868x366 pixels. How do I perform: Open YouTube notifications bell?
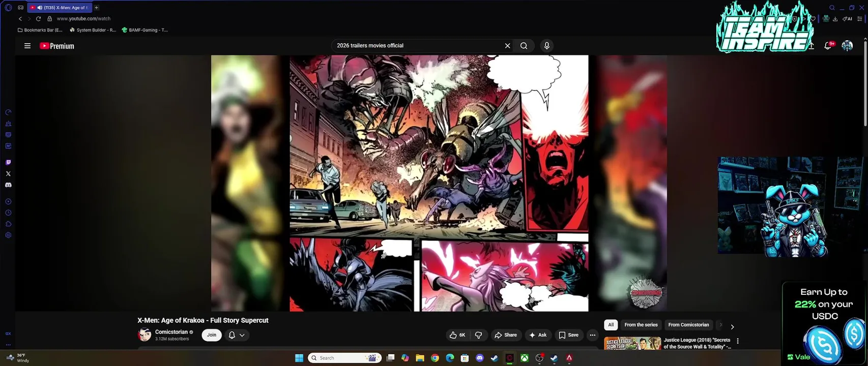pyautogui.click(x=828, y=46)
